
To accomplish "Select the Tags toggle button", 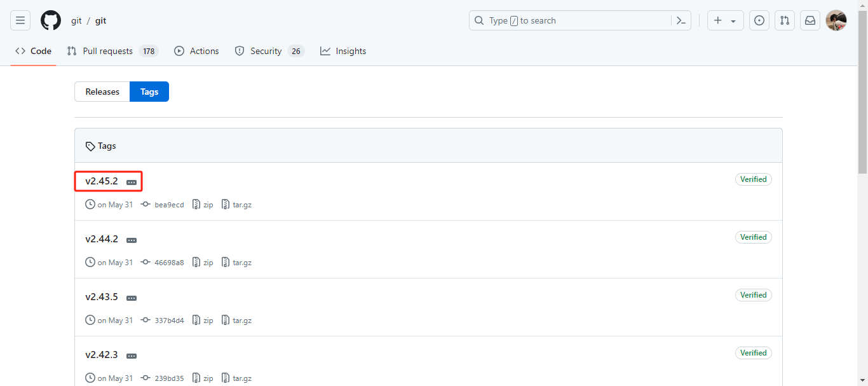I will tap(149, 92).
